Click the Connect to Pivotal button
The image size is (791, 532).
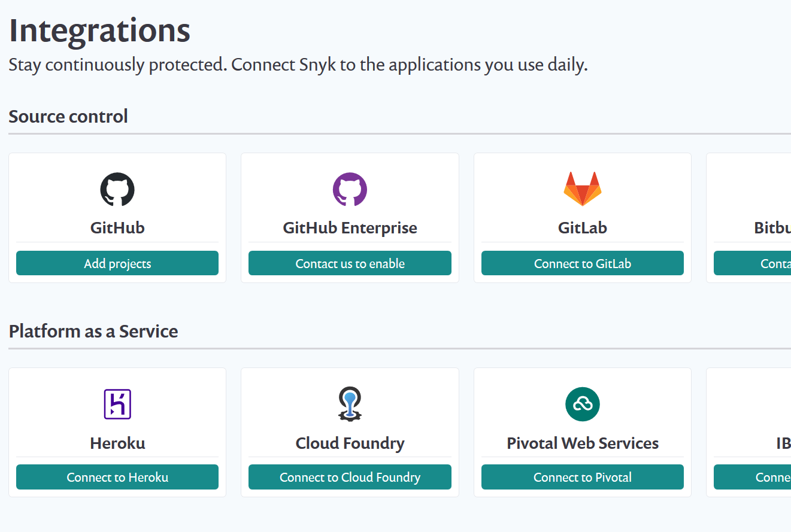coord(583,477)
